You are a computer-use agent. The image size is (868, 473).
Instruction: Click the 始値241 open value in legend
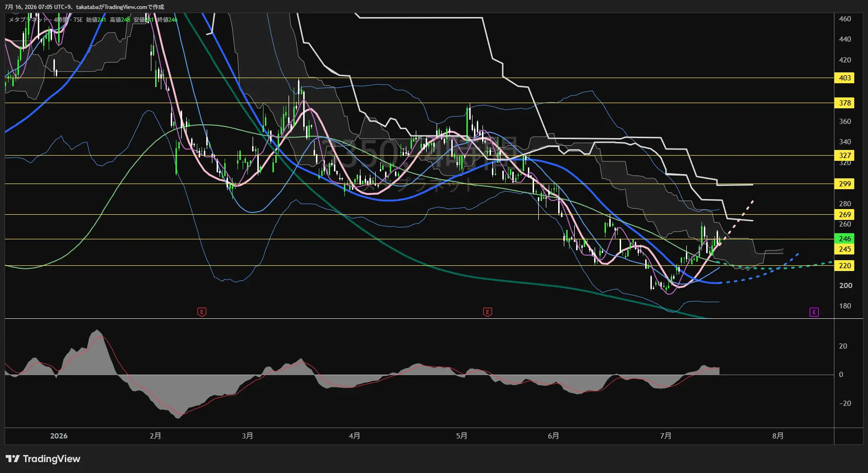pos(96,20)
